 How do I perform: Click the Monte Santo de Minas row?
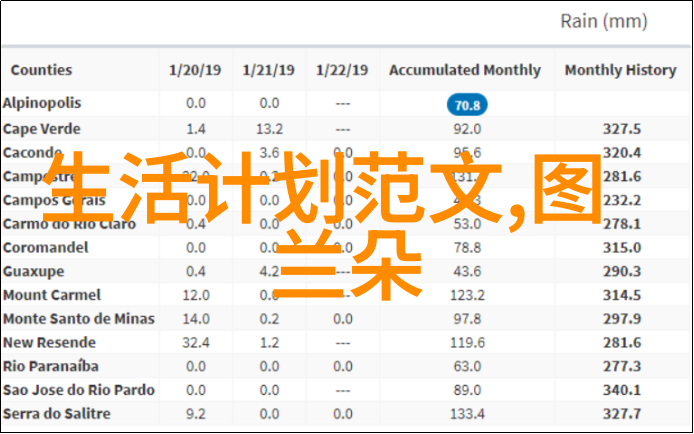tap(78, 318)
